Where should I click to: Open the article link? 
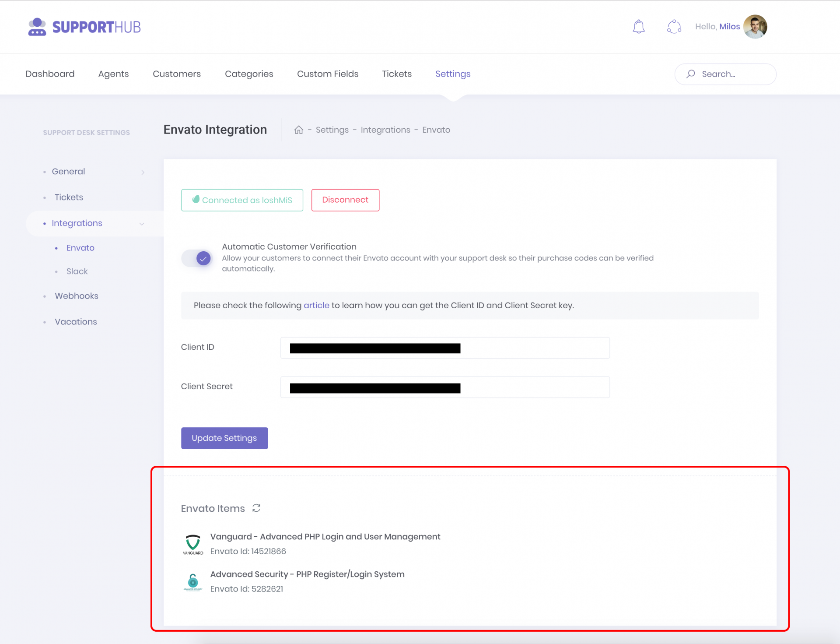316,305
